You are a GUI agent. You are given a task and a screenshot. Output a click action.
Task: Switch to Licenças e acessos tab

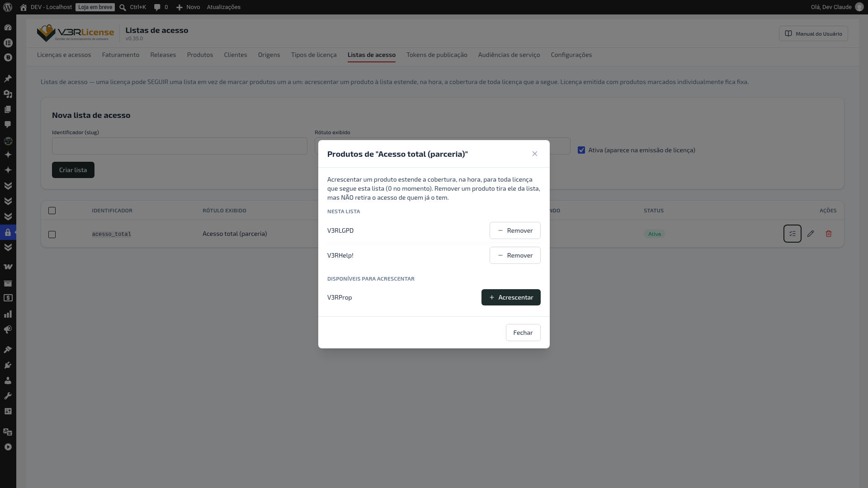pos(64,55)
